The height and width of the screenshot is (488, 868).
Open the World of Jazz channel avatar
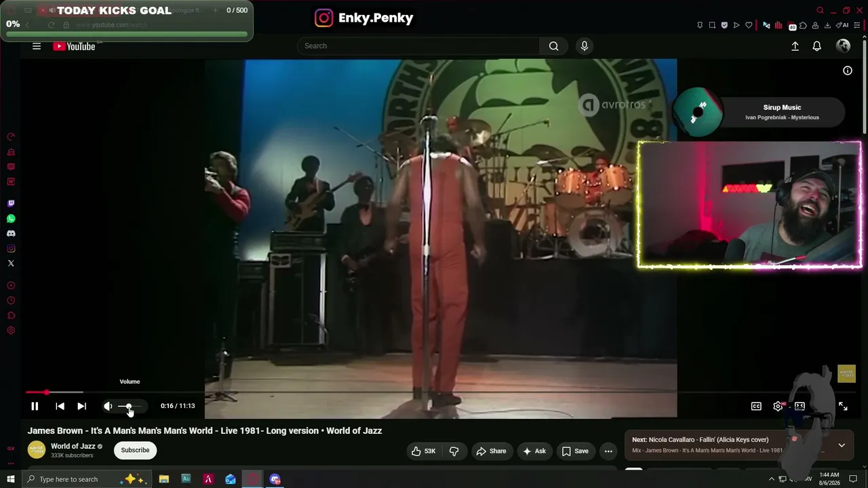click(37, 450)
